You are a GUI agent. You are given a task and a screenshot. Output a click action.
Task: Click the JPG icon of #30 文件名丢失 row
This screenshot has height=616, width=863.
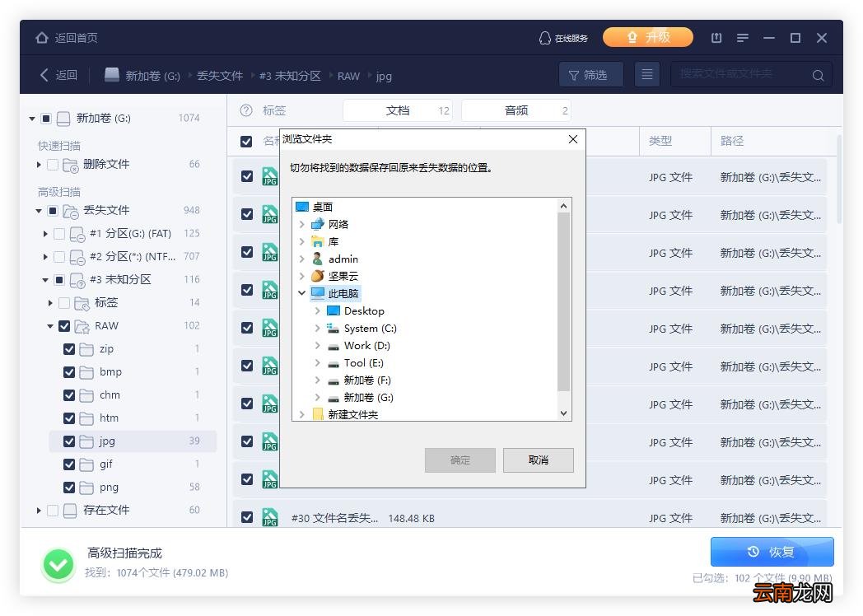click(270, 517)
